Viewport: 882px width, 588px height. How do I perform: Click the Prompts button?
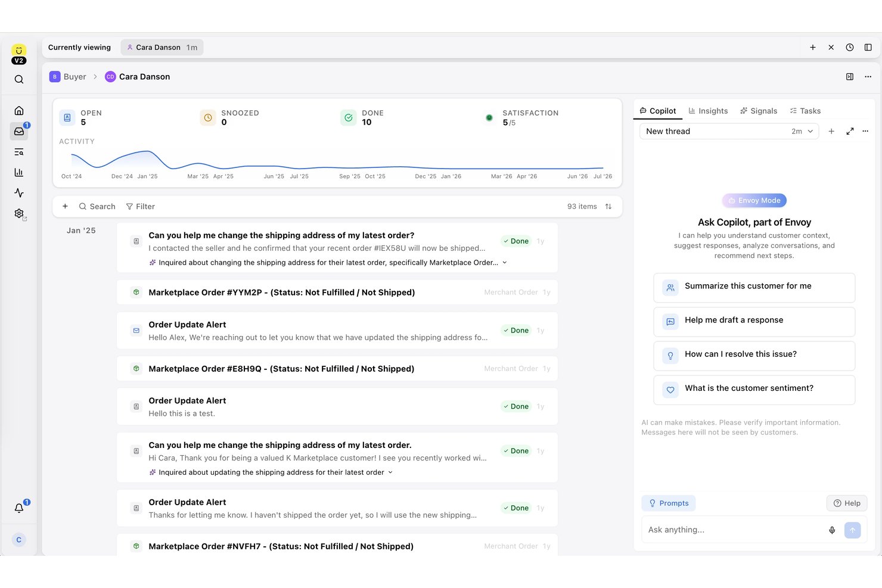(669, 503)
